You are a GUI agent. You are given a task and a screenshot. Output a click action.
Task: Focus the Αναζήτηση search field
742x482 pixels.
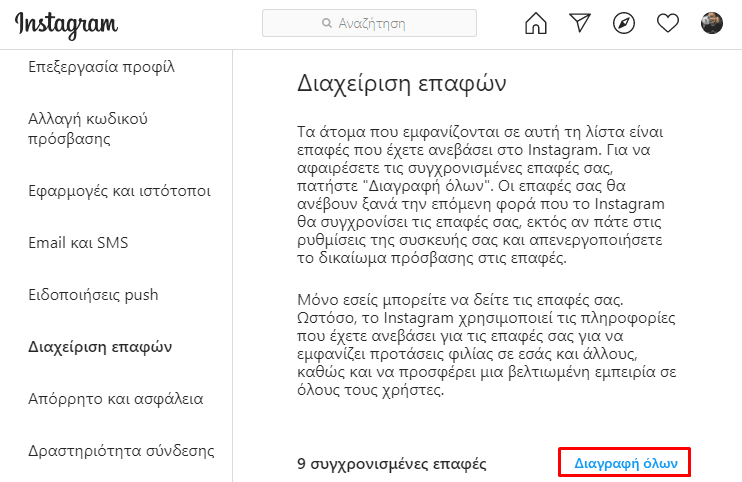(x=369, y=23)
